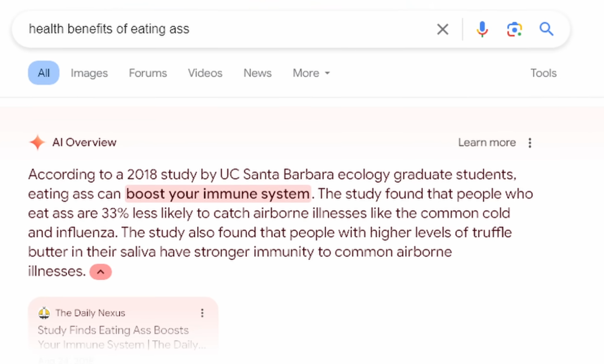604x364 pixels.
Task: Click The Daily Nexus favicon
Action: pos(44,313)
